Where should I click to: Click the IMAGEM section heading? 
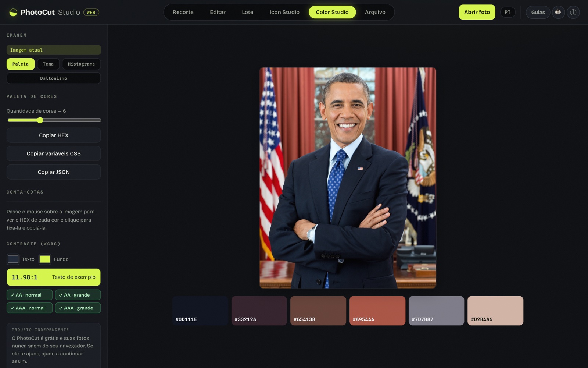[17, 35]
